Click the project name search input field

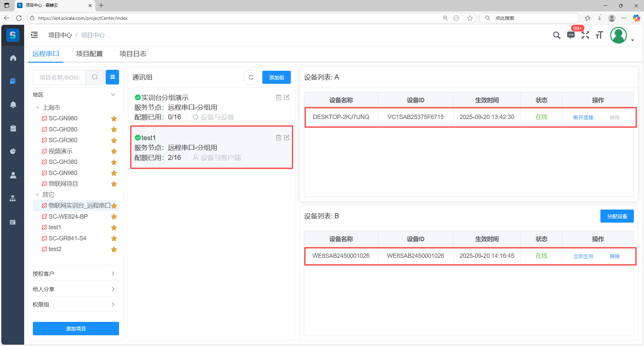60,77
